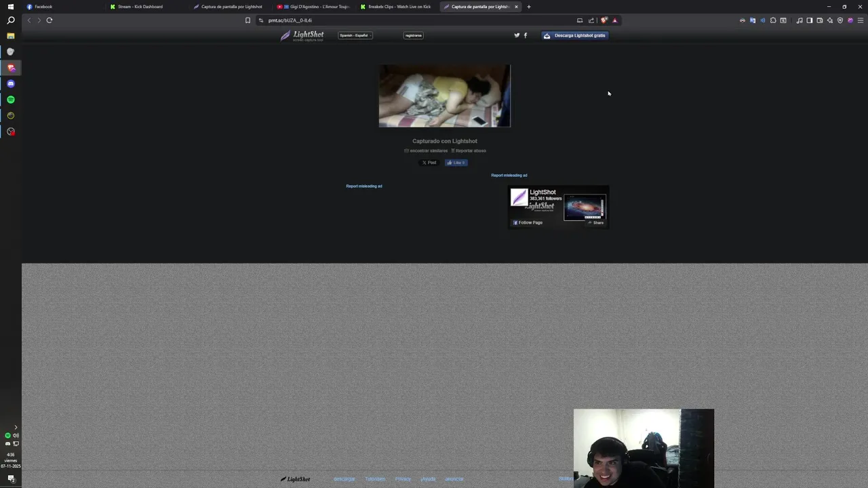Open LightShot's Facebook page icon
868x488 pixels.
(525, 35)
